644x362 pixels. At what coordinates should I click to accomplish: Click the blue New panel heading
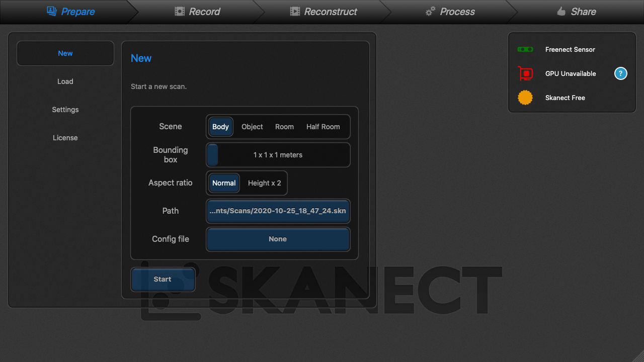coord(141,58)
